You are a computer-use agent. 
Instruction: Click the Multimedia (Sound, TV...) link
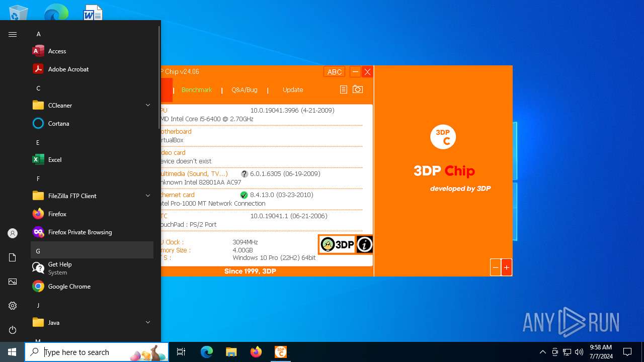pos(194,173)
